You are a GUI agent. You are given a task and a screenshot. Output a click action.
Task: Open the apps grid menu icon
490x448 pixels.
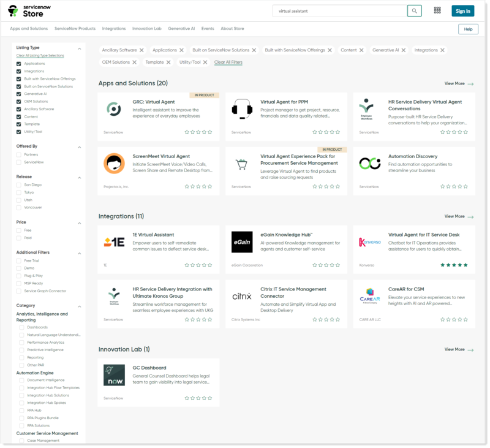click(x=437, y=10)
